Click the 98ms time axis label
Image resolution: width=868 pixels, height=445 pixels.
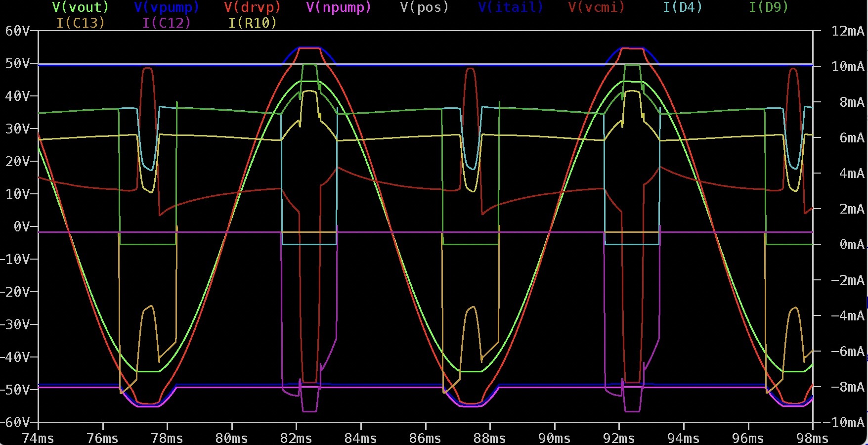[x=812, y=439]
